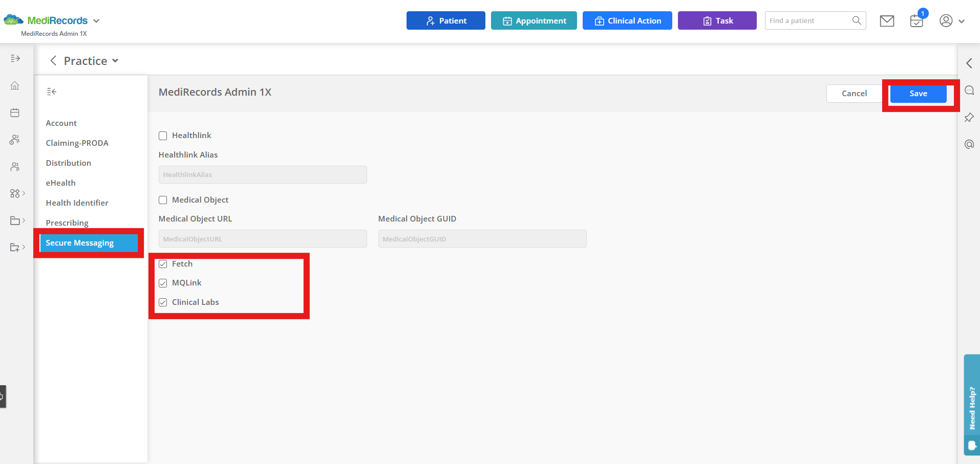
Task: Go to the Home icon in sidebar
Action: [x=15, y=85]
